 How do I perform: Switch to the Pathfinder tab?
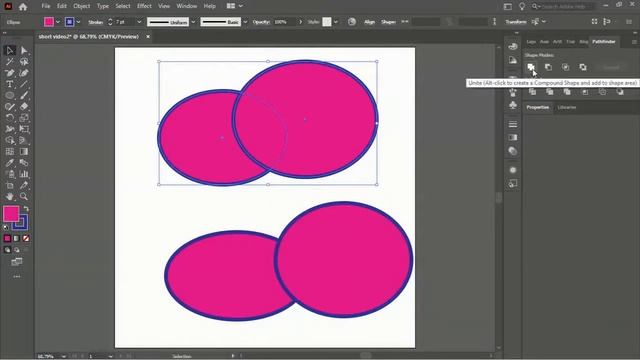click(604, 42)
